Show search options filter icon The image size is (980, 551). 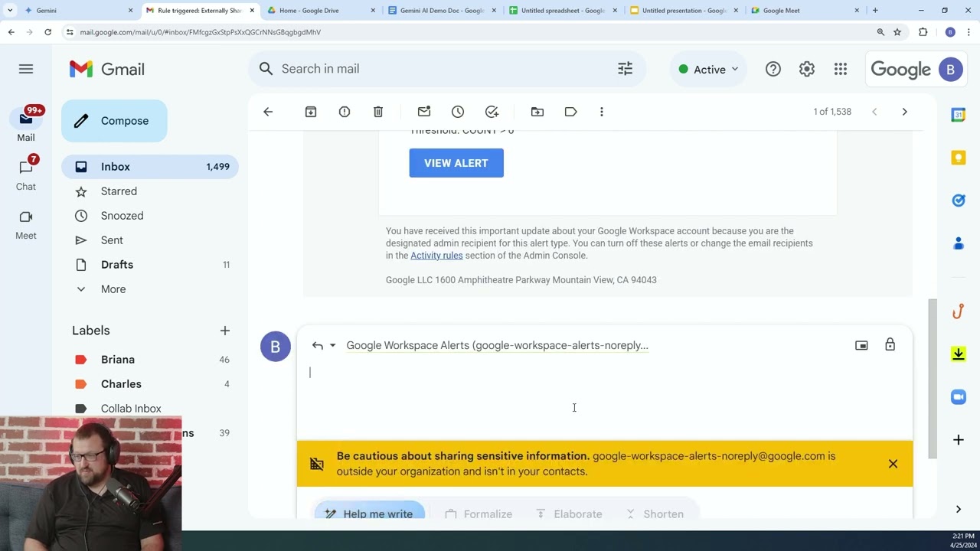click(626, 69)
